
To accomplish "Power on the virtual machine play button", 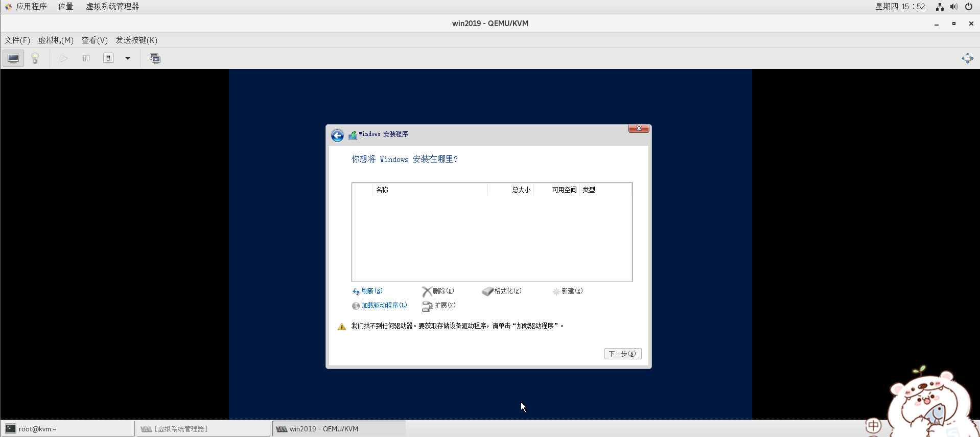I will (64, 58).
